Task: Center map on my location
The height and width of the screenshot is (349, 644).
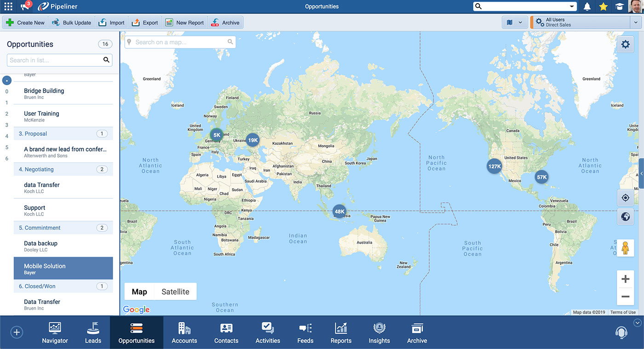Action: pos(625,198)
